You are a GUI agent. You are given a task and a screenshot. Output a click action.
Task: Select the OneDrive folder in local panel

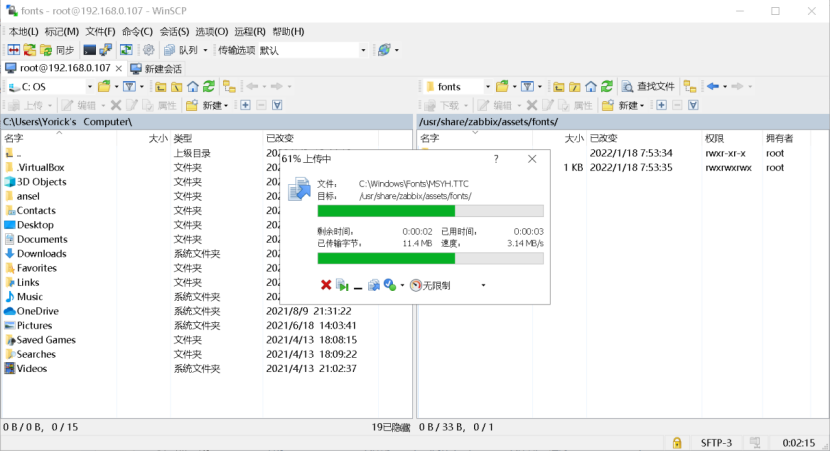tap(32, 311)
